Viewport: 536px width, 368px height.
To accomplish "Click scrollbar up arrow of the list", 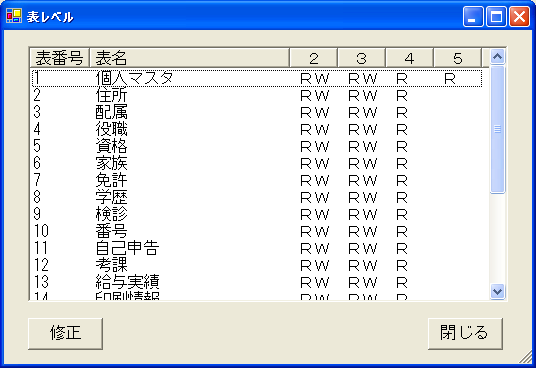I will pyautogui.click(x=497, y=56).
